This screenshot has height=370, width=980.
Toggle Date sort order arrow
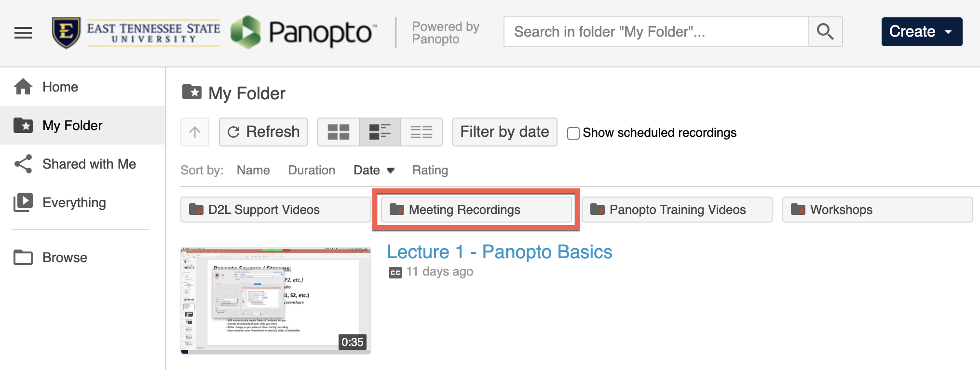(x=391, y=171)
